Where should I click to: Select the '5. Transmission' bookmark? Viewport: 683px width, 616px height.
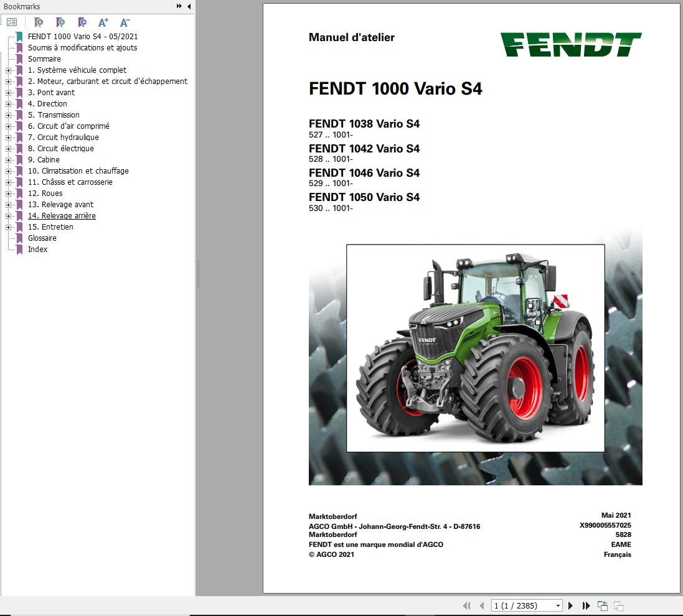(x=54, y=115)
